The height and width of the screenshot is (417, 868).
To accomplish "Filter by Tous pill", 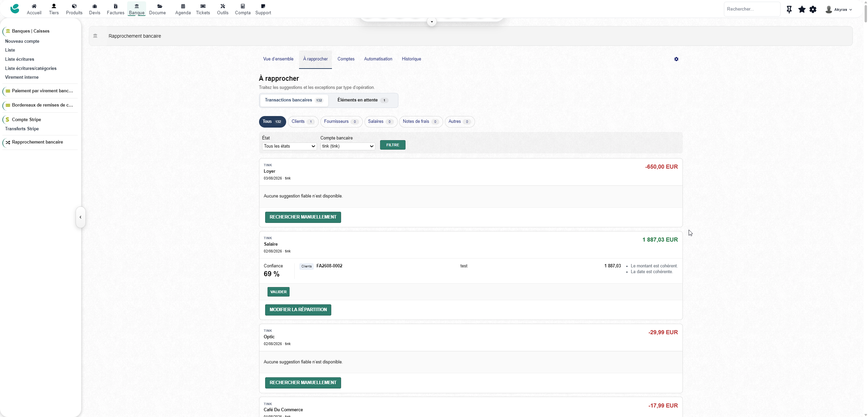I will click(272, 121).
